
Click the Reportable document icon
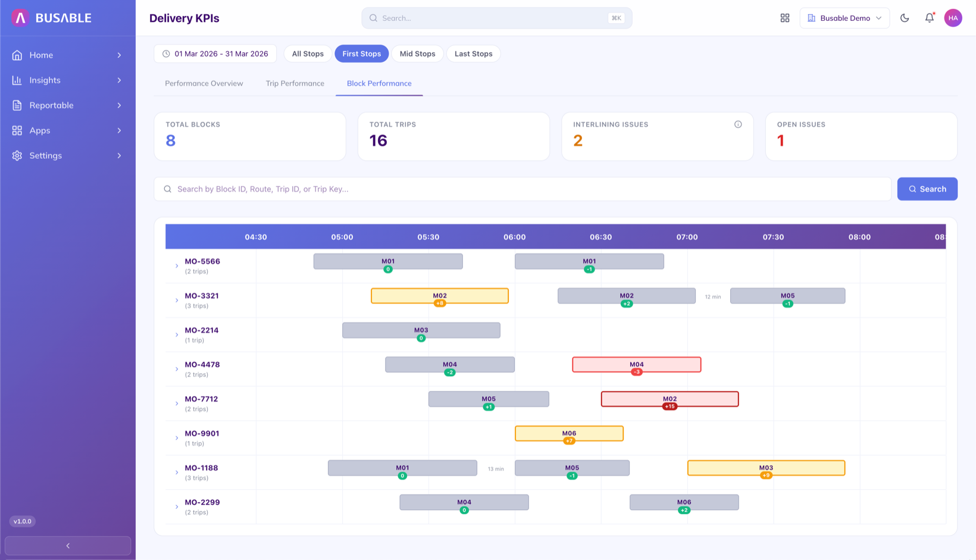pos(17,105)
